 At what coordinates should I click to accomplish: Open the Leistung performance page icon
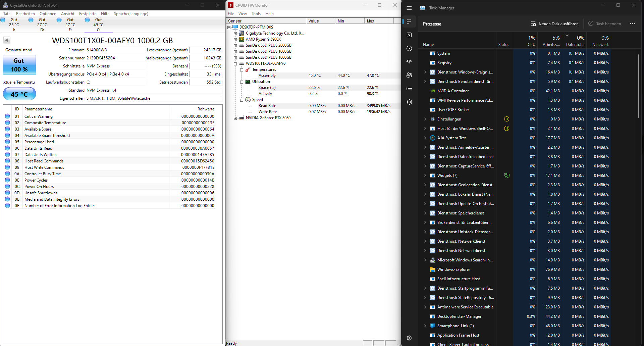point(409,35)
